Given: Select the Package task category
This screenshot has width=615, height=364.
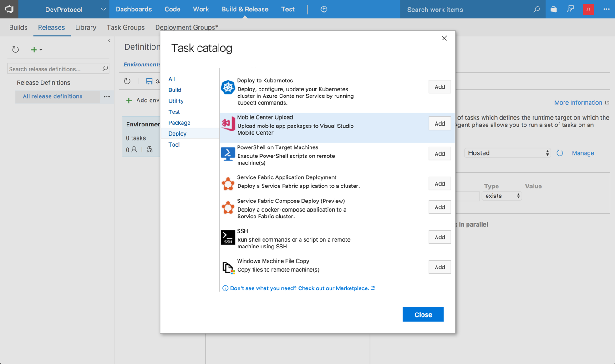Looking at the screenshot, I should point(179,123).
